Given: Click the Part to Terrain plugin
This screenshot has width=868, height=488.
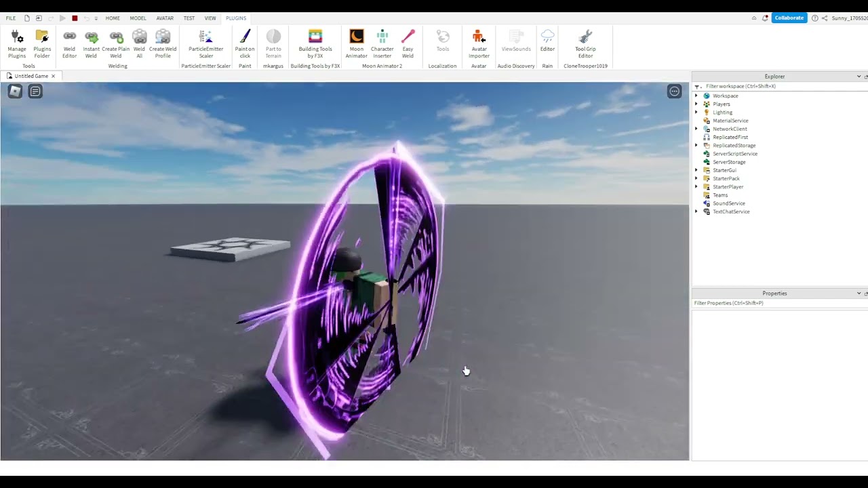Looking at the screenshot, I should pyautogui.click(x=273, y=44).
